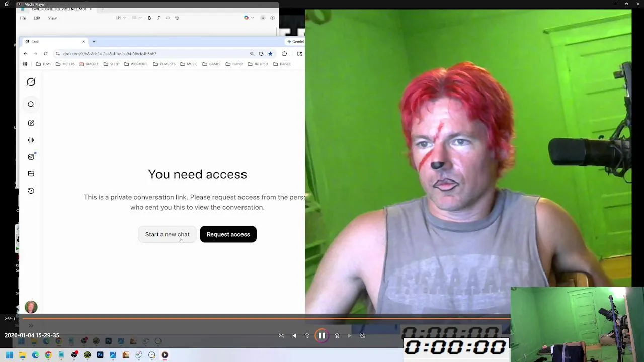Open Photoshop from the taskbar
Image resolution: width=644 pixels, height=362 pixels.
[100, 355]
